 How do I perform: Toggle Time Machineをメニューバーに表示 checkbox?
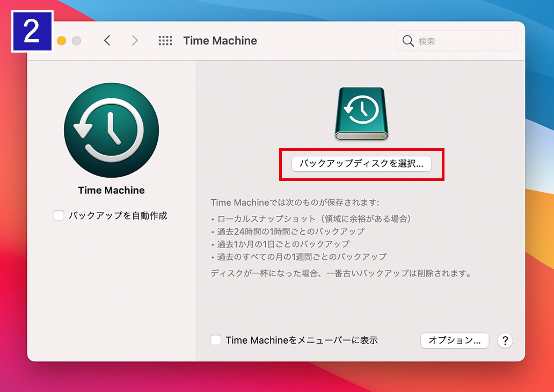pos(216,340)
